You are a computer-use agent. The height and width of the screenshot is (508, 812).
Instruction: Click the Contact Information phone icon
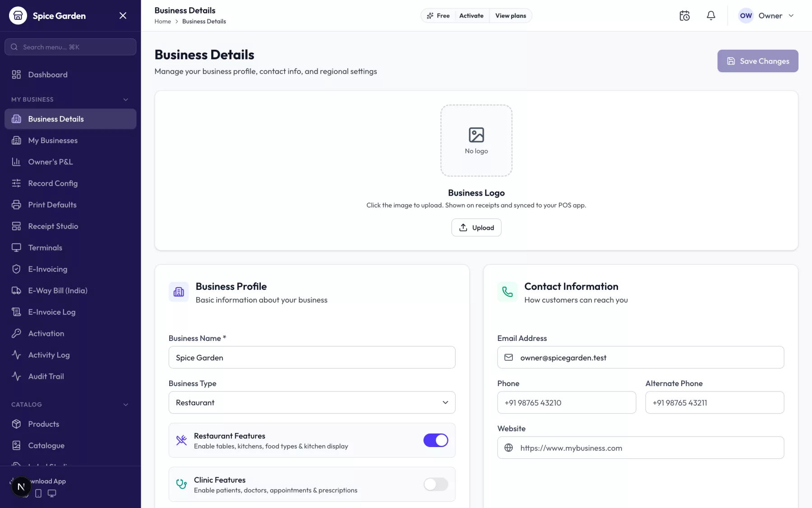click(507, 292)
